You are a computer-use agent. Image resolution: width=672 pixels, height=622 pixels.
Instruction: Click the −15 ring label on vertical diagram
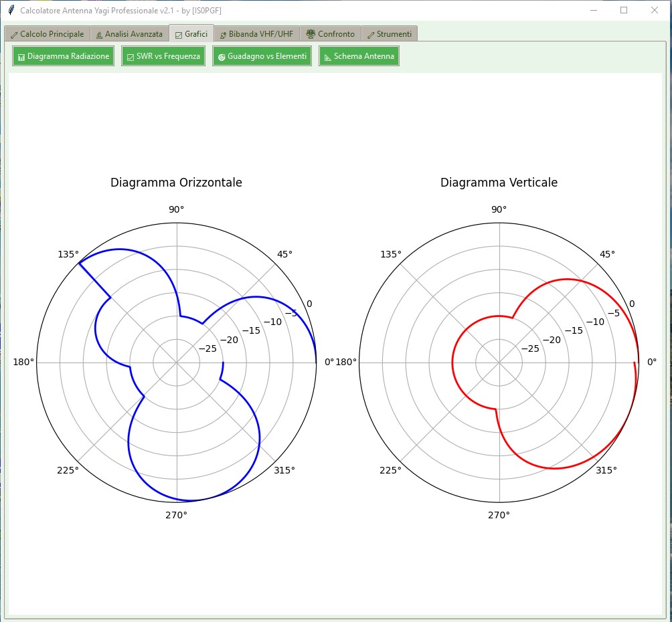(x=574, y=330)
